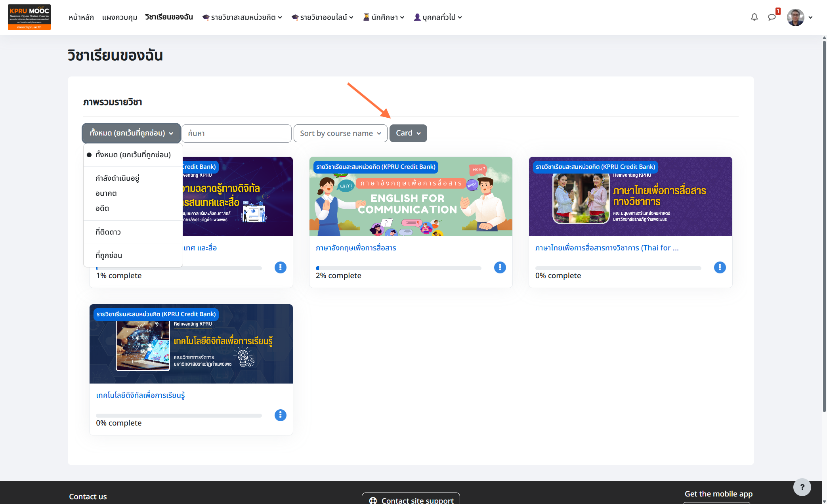
Task: Go to the แผงควบคุม nav item
Action: [x=120, y=17]
